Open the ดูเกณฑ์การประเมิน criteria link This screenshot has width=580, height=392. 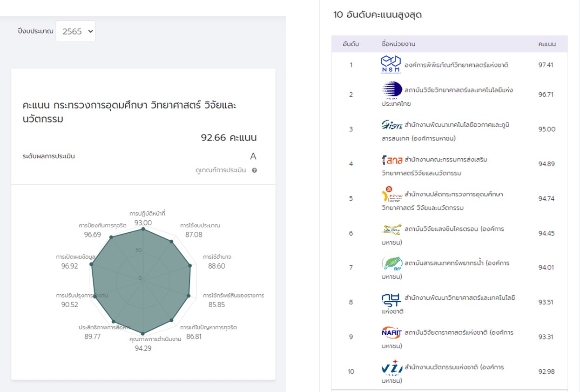coord(221,170)
